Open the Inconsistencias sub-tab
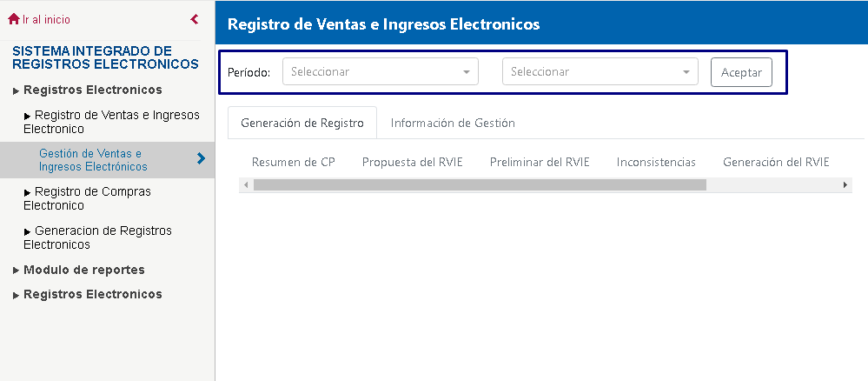868x381 pixels. (656, 162)
